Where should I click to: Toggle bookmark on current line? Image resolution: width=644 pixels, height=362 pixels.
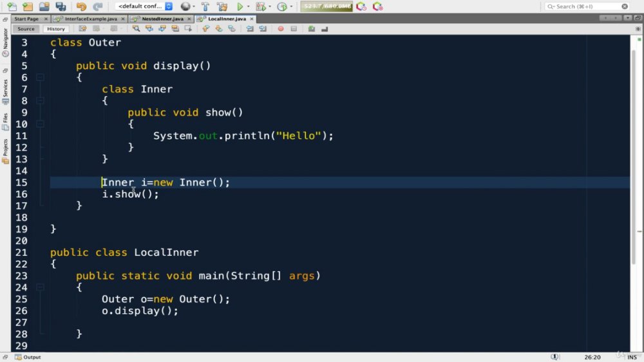(232, 29)
